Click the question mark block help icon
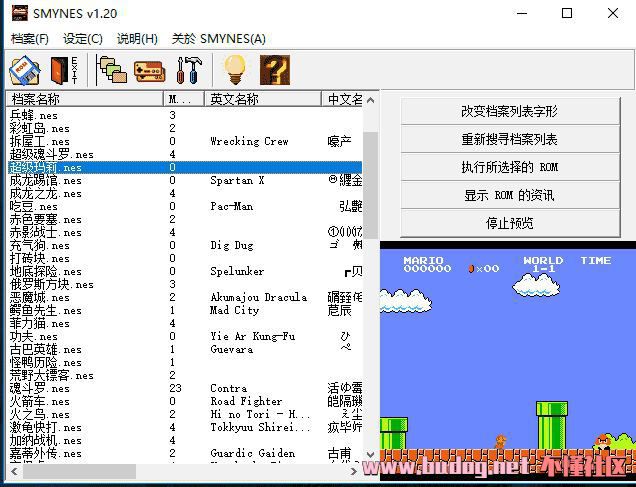The height and width of the screenshot is (487, 636). (x=275, y=70)
